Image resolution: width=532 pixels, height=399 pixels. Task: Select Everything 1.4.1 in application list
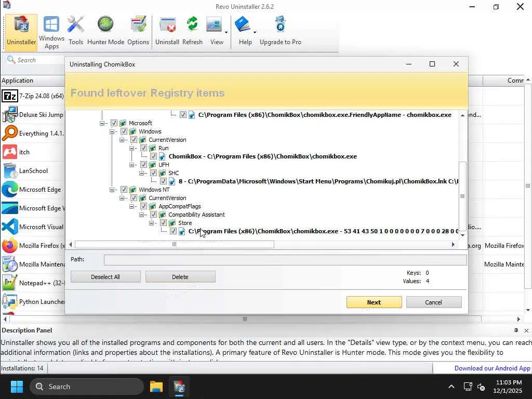[33, 134]
